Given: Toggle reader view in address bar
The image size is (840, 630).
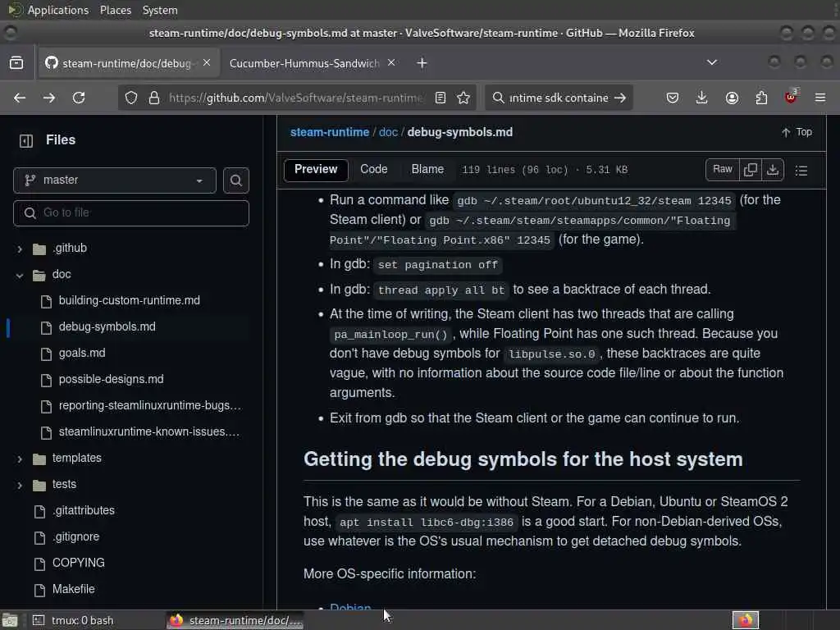Looking at the screenshot, I should (441, 98).
